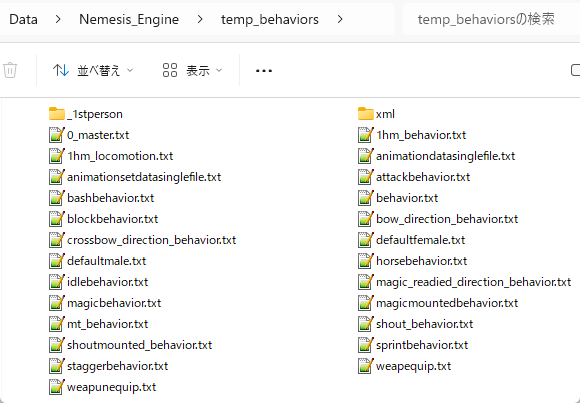The image size is (580, 403).
Task: Click the _1stperson folder name
Action: pos(95,114)
